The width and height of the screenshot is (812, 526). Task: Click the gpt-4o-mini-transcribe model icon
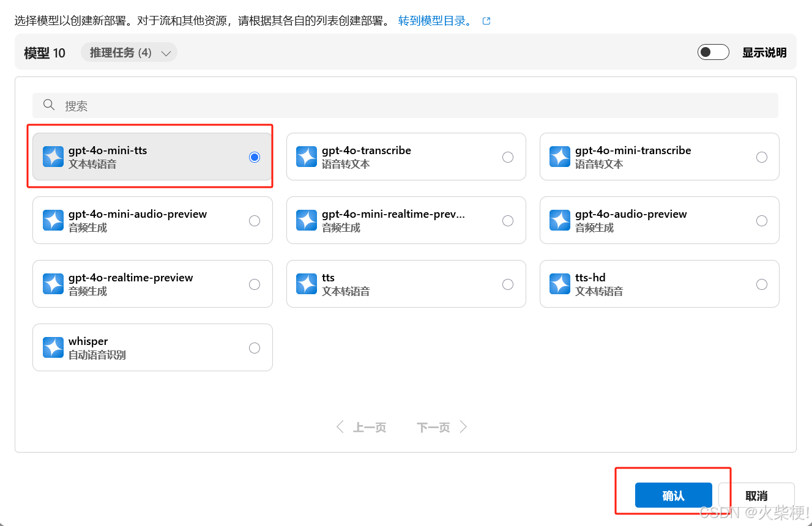[560, 157]
